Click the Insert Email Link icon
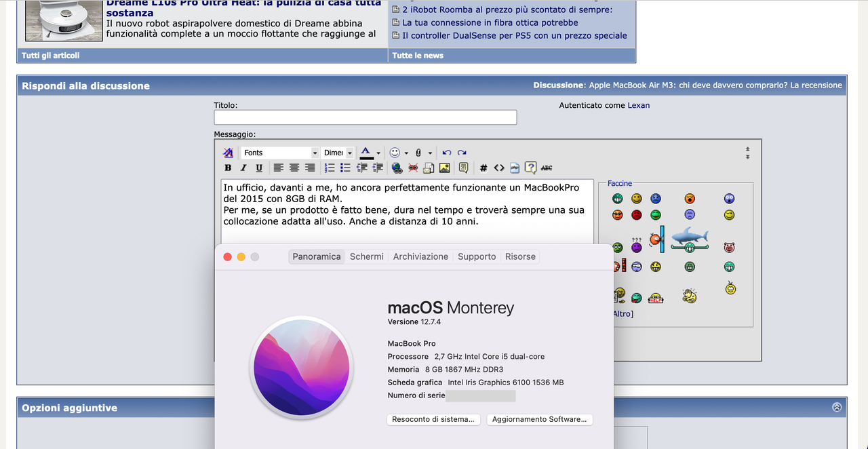 pyautogui.click(x=429, y=168)
